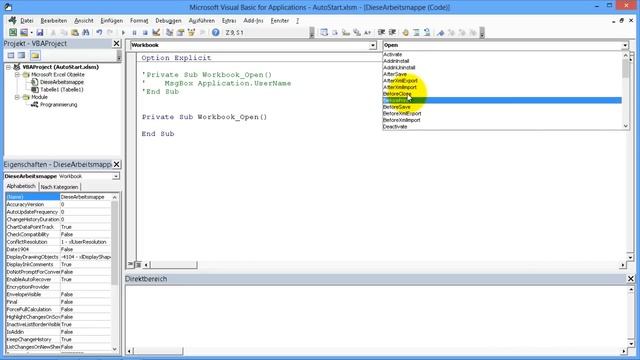Open the Datei menu

point(27,20)
